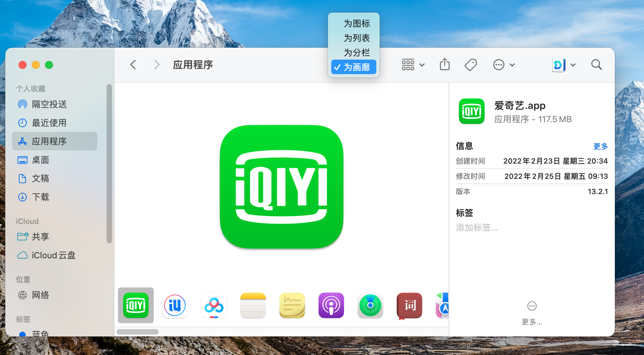Select the Baidu Netdisk cloud thumbnail

pyautogui.click(x=214, y=305)
